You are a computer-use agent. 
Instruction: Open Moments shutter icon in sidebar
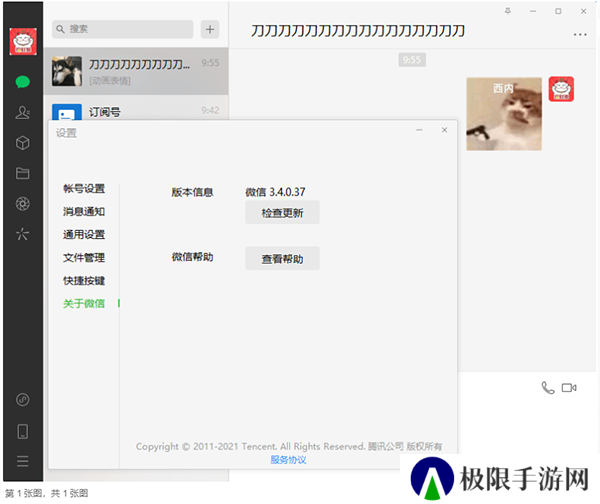(23, 204)
